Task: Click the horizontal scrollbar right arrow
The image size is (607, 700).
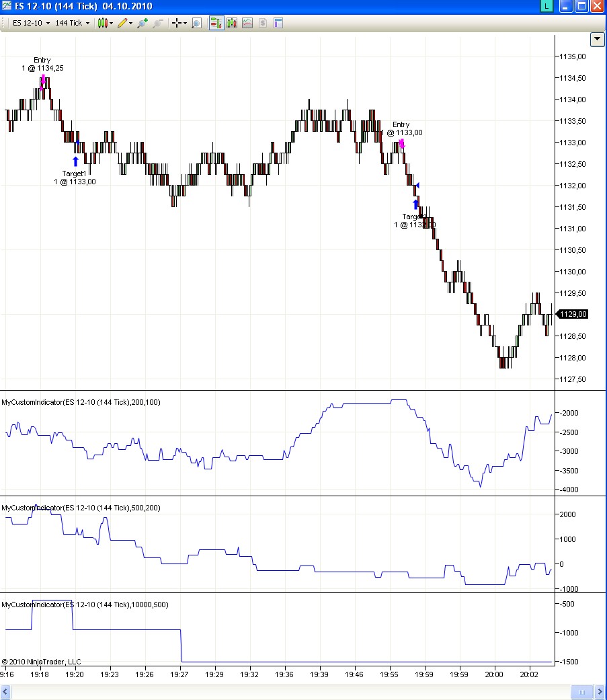Action: (598, 693)
